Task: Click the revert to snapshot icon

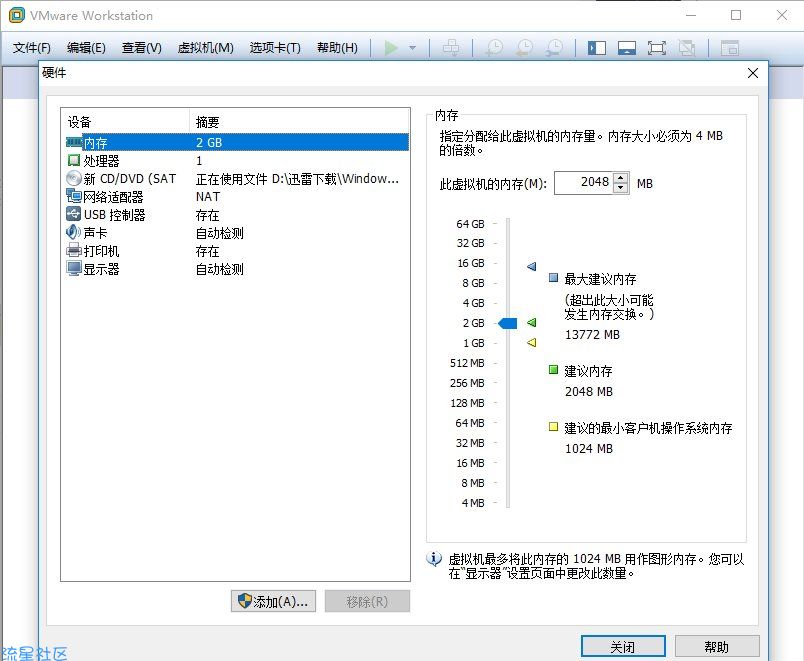Action: pos(525,48)
